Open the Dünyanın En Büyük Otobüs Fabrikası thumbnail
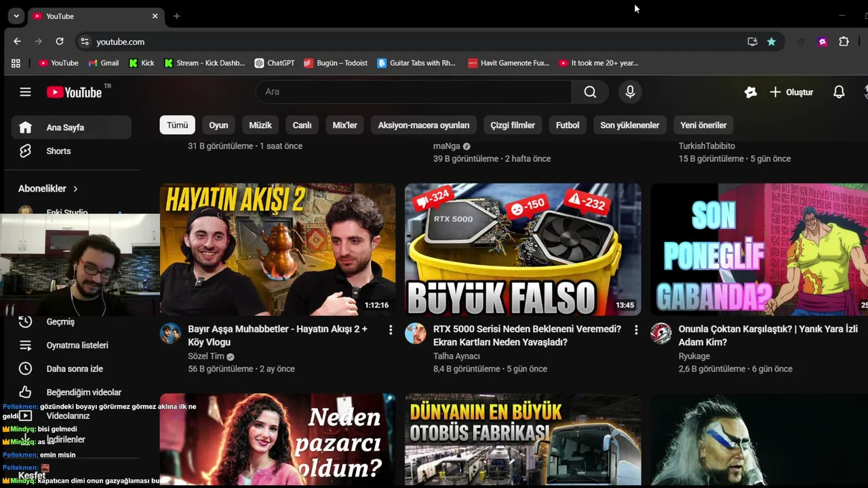The image size is (868, 488). [x=523, y=439]
